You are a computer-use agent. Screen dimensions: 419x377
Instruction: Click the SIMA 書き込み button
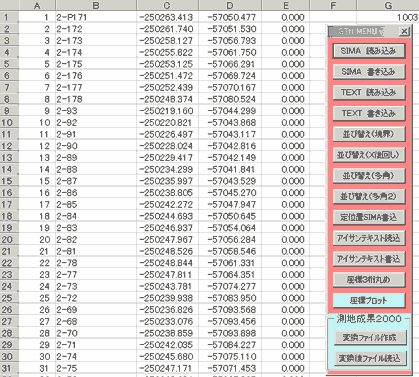point(369,72)
